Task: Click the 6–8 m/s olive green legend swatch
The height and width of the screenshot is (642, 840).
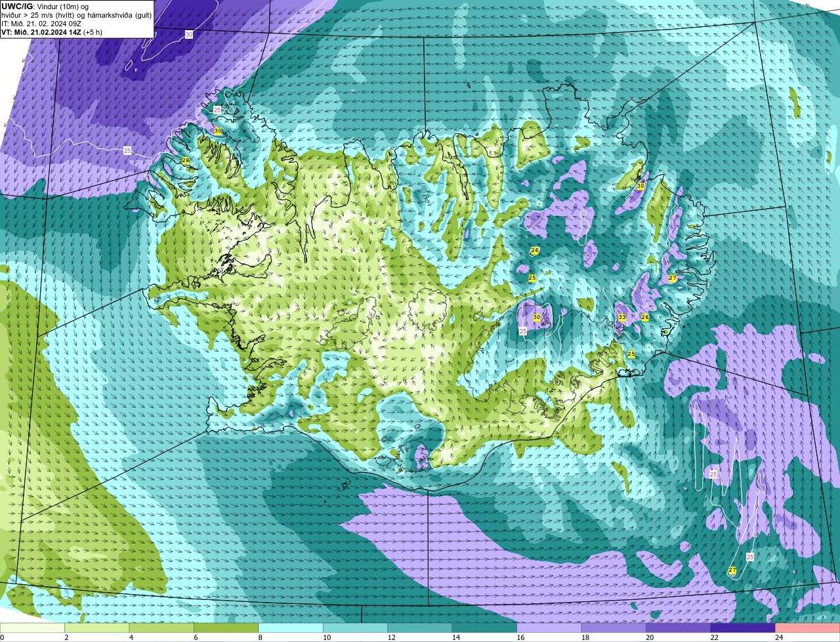Action: [x=226, y=628]
